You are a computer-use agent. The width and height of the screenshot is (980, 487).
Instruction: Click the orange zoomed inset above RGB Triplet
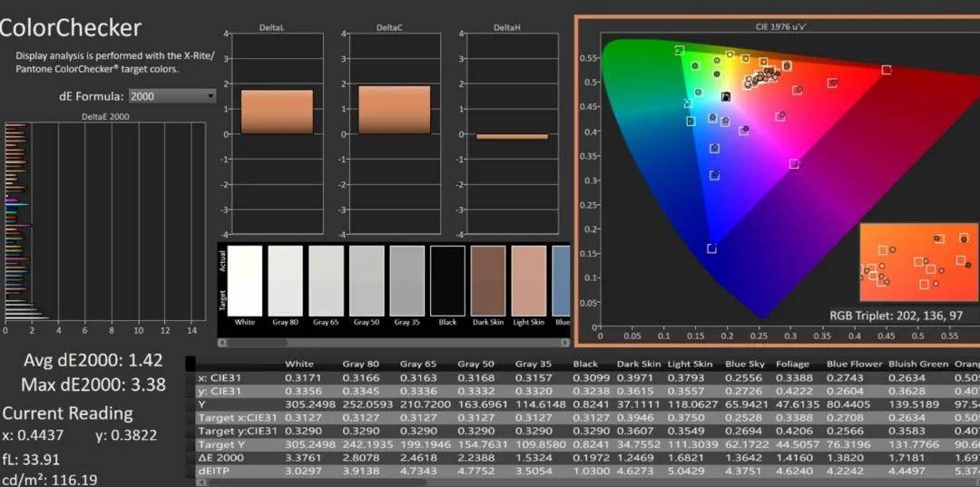tap(917, 261)
